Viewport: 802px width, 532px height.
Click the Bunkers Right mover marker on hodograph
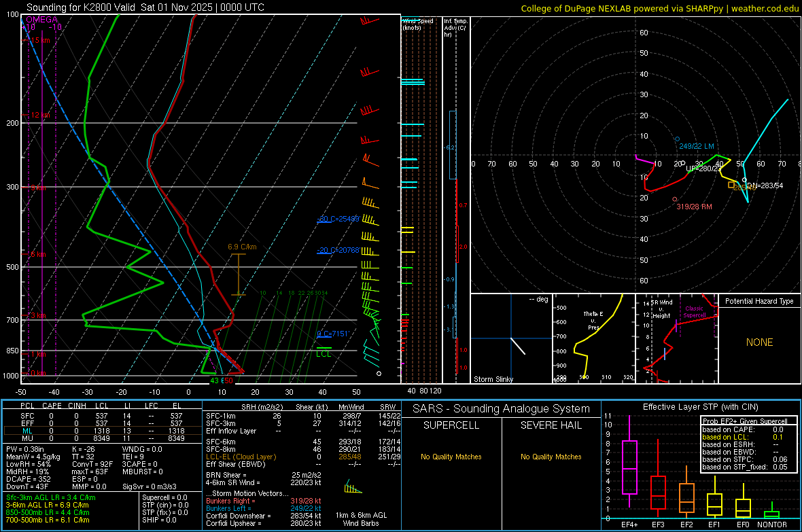click(x=675, y=200)
